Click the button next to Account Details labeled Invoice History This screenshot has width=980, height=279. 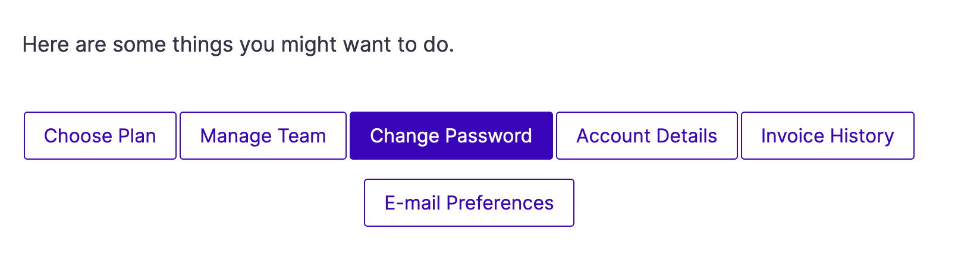point(828,136)
